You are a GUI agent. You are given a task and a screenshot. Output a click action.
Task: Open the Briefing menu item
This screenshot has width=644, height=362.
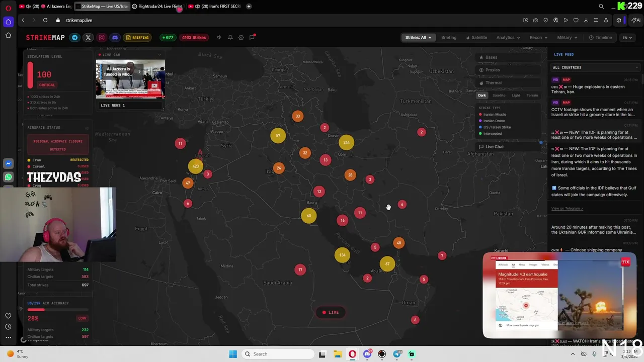(x=449, y=37)
